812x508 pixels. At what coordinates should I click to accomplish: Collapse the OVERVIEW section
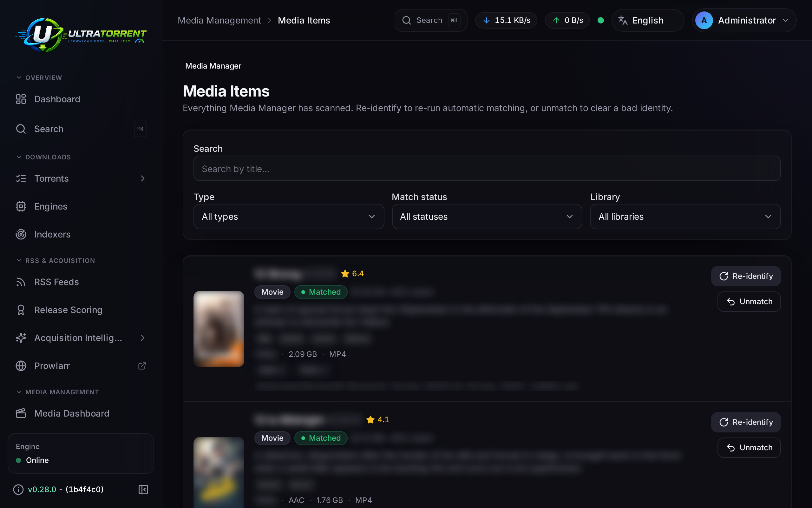pos(39,77)
